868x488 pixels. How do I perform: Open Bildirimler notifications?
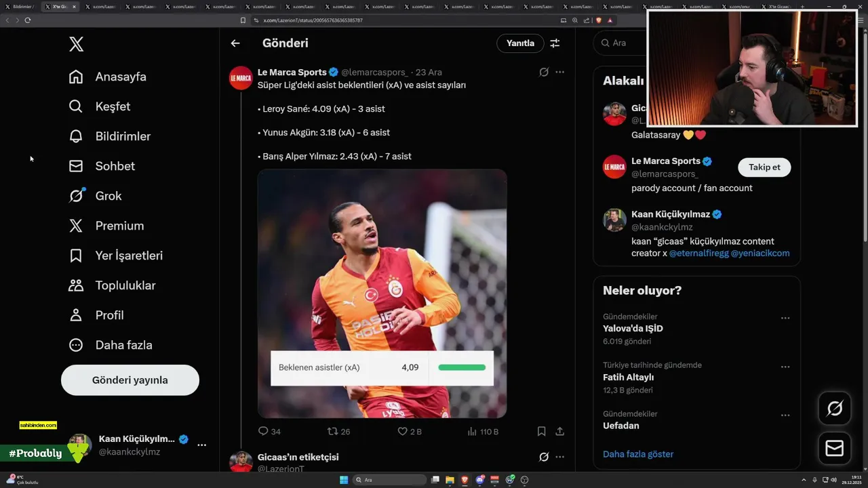[x=110, y=136]
